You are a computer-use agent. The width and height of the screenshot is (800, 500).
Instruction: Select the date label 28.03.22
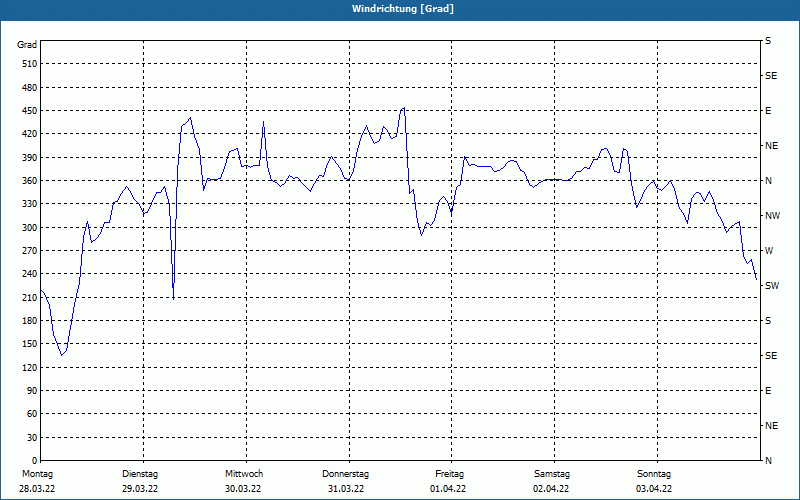(x=37, y=489)
